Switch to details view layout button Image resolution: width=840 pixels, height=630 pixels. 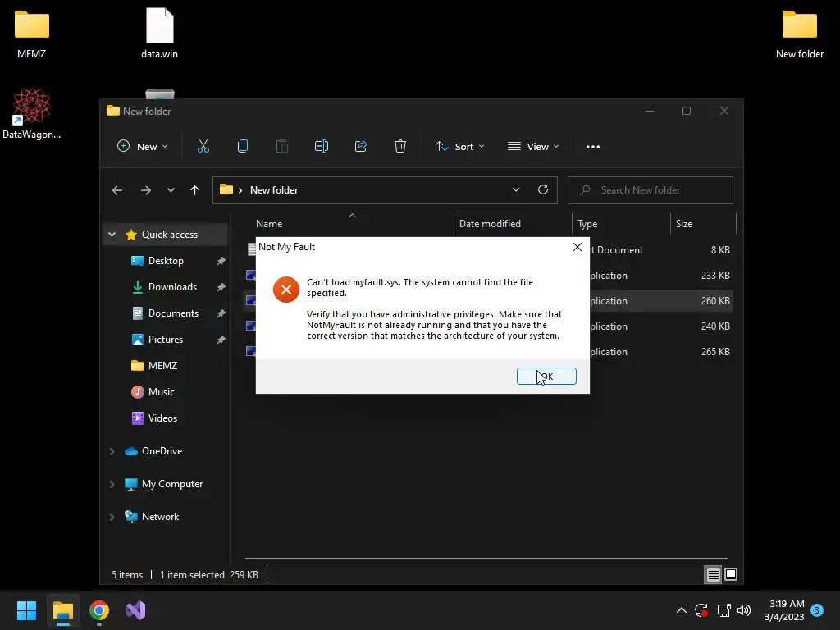coord(713,575)
